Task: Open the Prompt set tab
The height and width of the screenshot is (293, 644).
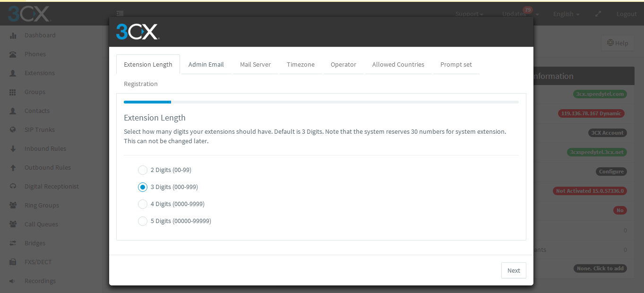Action: coord(456,65)
